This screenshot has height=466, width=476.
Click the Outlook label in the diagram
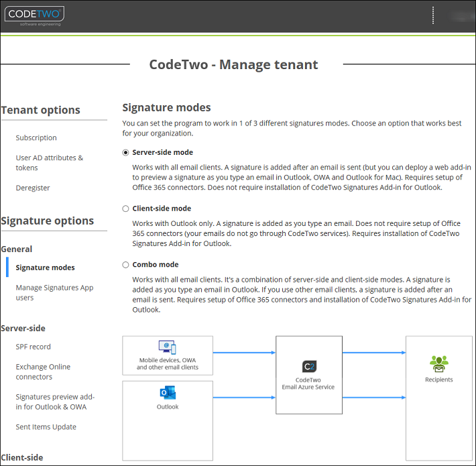click(x=168, y=407)
